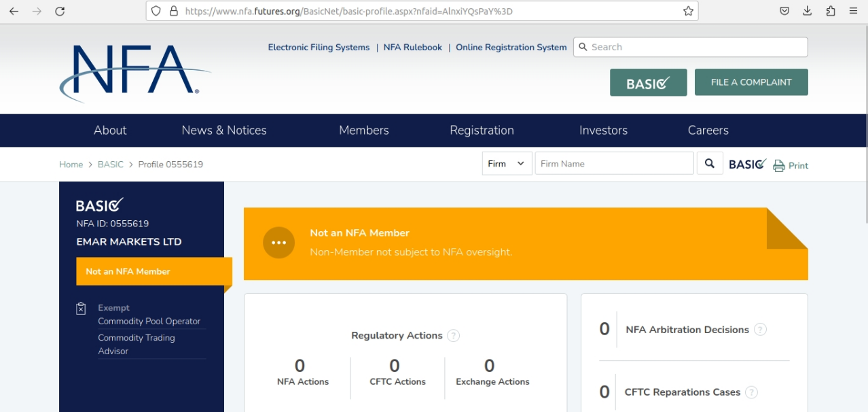Open the Registration navigation menu

point(482,131)
